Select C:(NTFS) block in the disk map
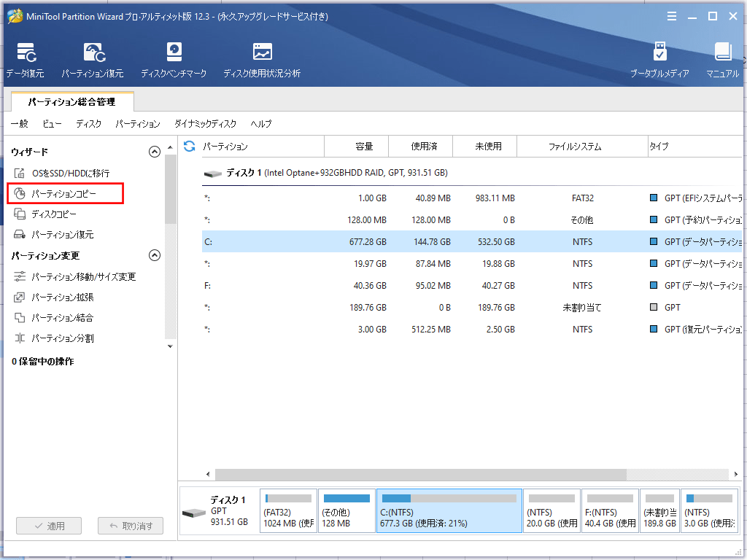 tap(449, 511)
